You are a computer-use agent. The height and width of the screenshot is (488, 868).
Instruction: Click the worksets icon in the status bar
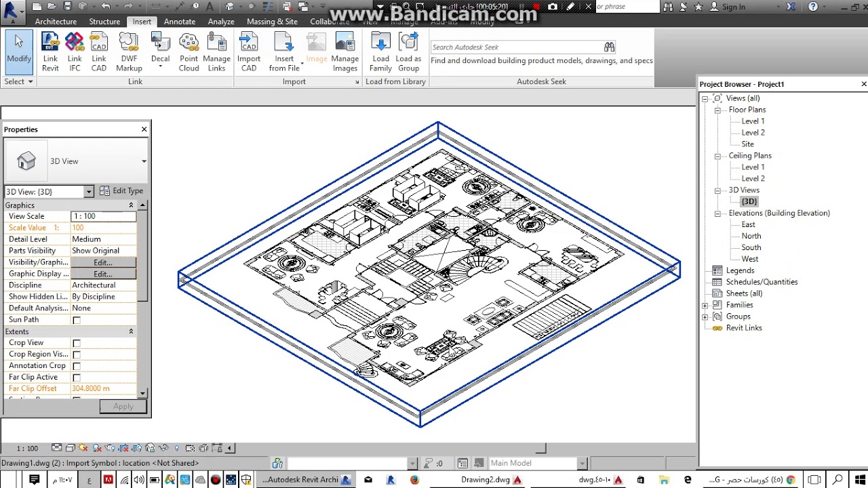(277, 464)
